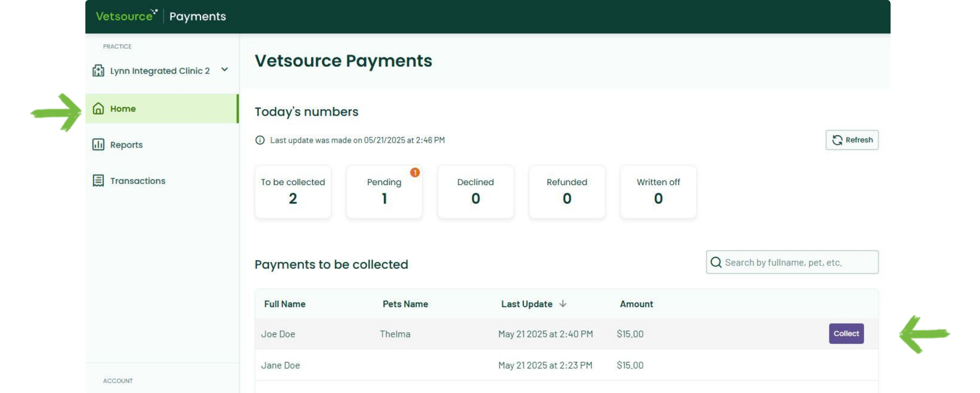The height and width of the screenshot is (393, 980).
Task: Click the Payments header title
Action: coord(197,16)
